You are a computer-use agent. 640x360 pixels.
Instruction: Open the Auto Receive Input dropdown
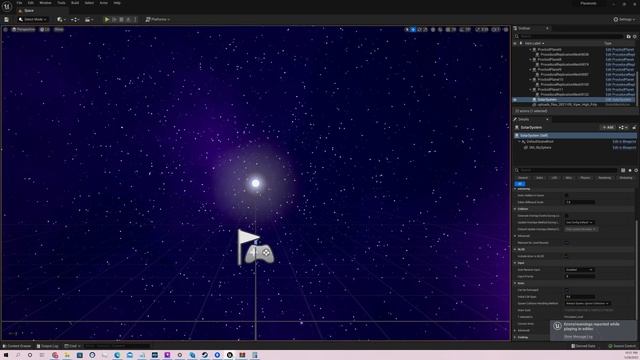click(580, 270)
